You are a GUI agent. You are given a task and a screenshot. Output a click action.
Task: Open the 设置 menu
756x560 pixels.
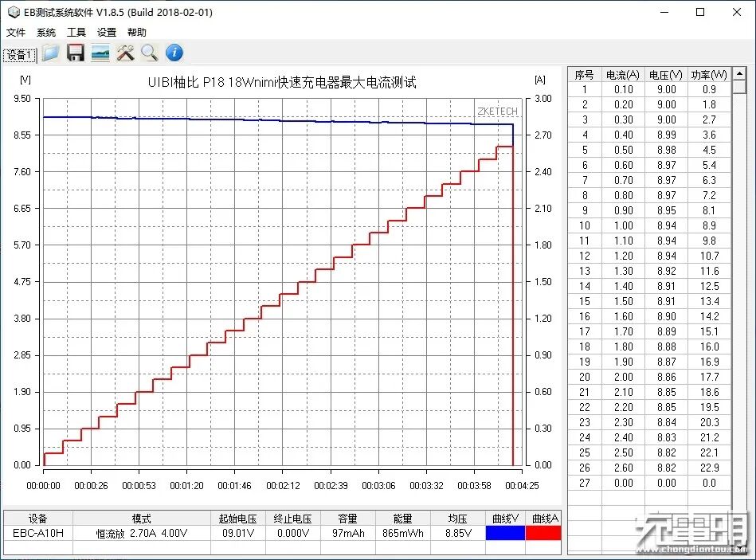[x=107, y=33]
